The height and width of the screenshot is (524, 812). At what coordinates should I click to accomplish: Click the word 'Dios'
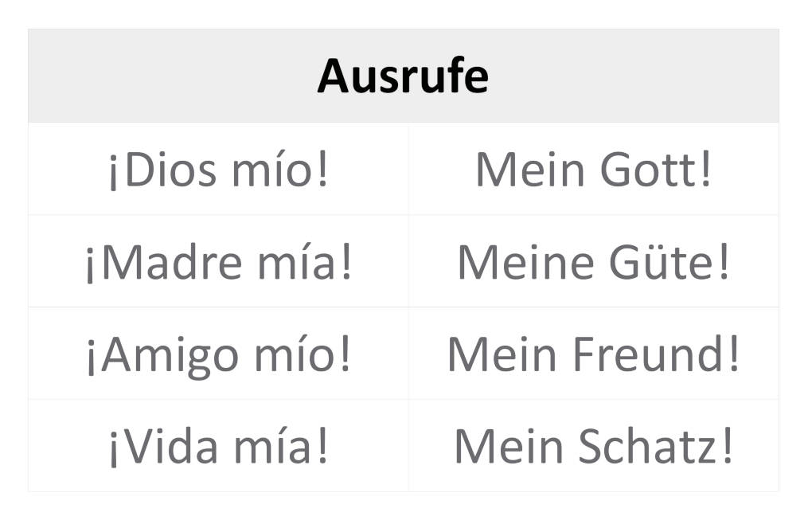170,170
